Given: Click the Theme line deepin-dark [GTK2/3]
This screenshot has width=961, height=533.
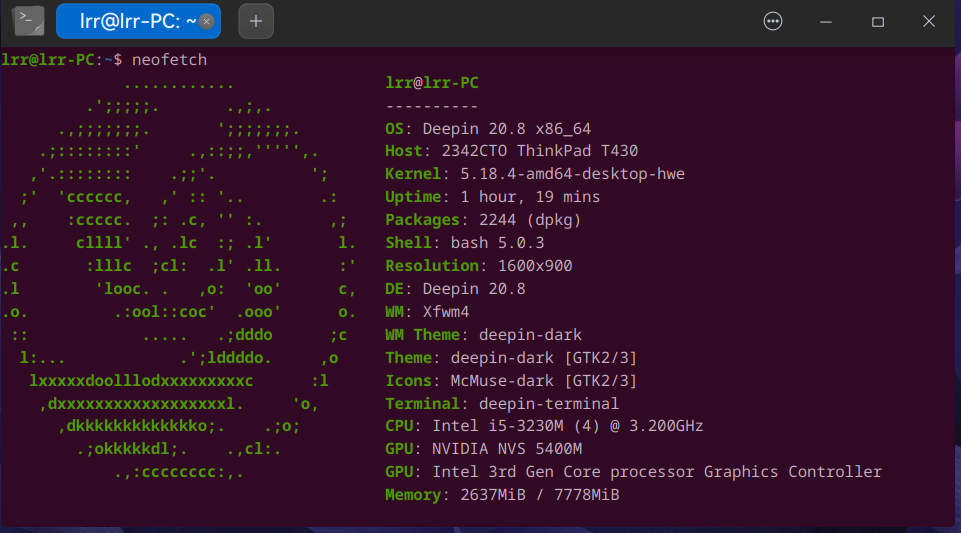Looking at the screenshot, I should pos(511,358).
